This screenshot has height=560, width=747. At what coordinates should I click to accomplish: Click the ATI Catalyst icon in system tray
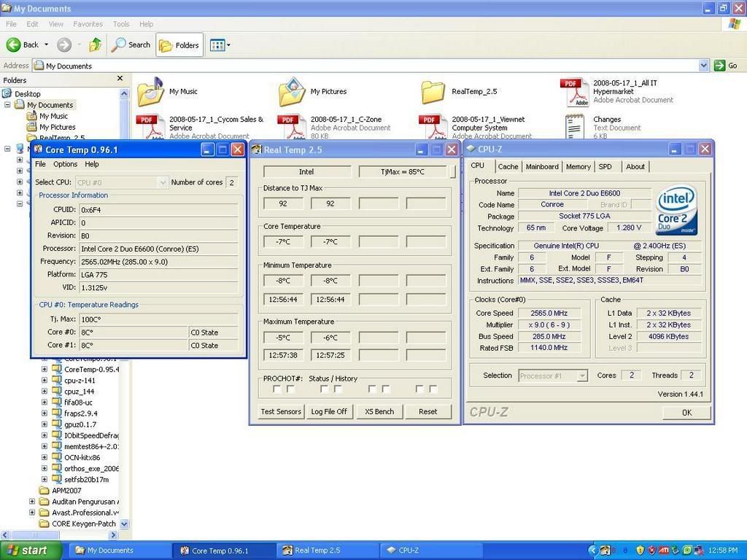click(664, 551)
